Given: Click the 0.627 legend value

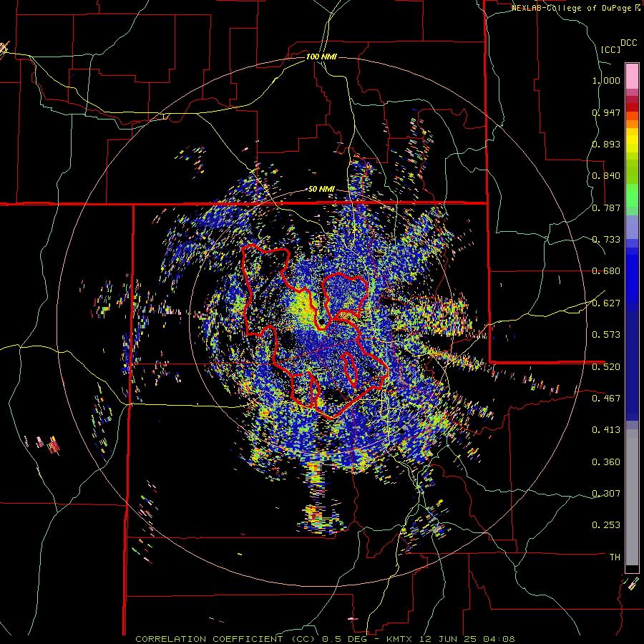Looking at the screenshot, I should coord(606,303).
